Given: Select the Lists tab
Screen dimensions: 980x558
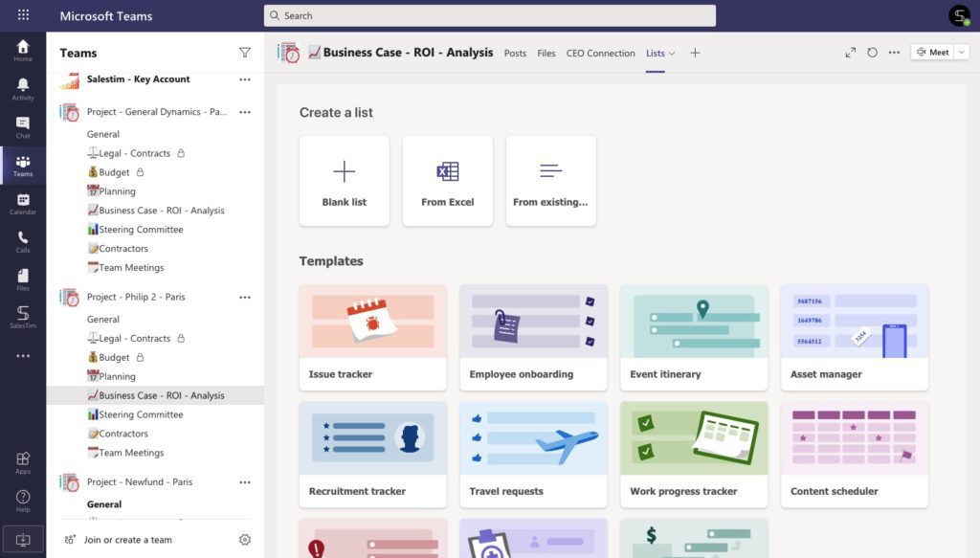Looking at the screenshot, I should point(655,53).
